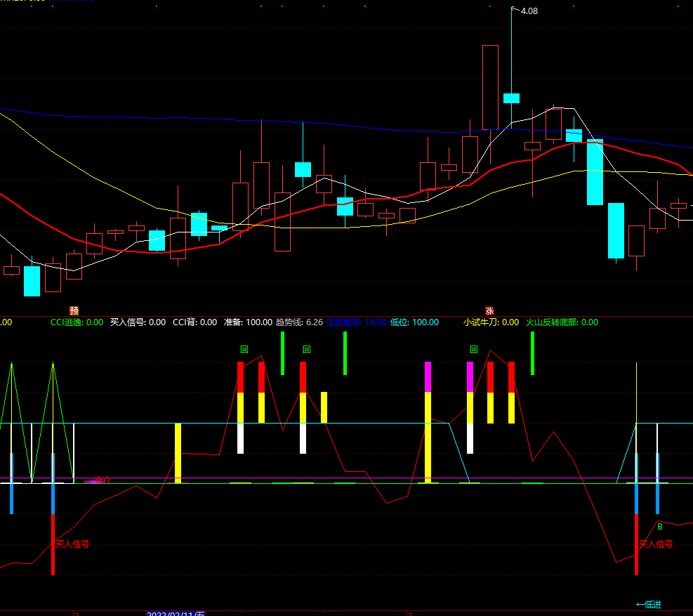Viewport: 693px width, 616px height.
Task: Click the right red 买入信号 text
Action: pyautogui.click(x=656, y=544)
